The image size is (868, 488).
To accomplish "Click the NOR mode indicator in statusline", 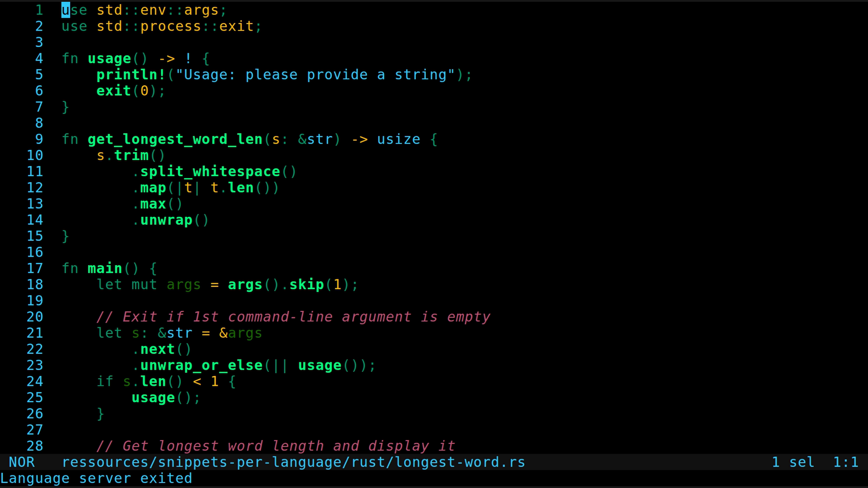I will coord(22,462).
